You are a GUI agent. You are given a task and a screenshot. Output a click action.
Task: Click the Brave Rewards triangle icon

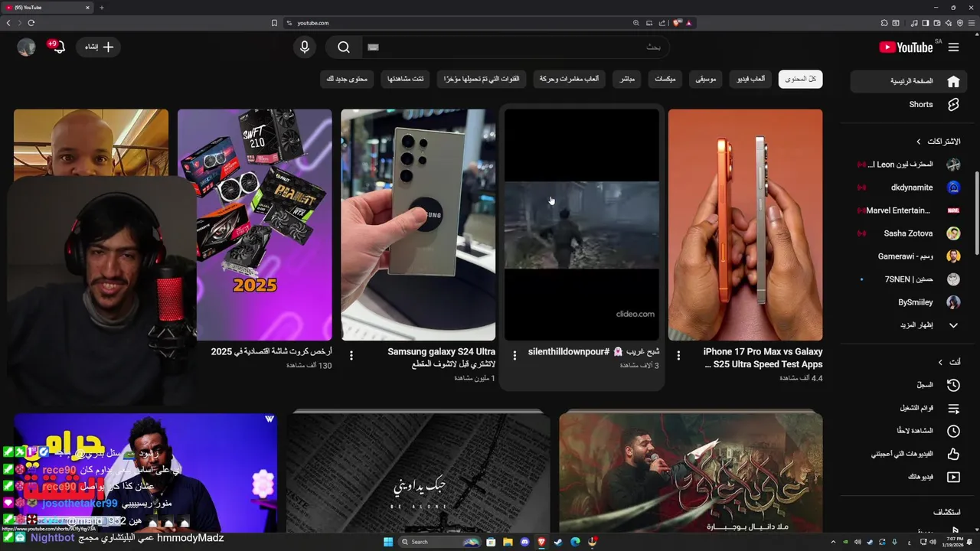[689, 23]
